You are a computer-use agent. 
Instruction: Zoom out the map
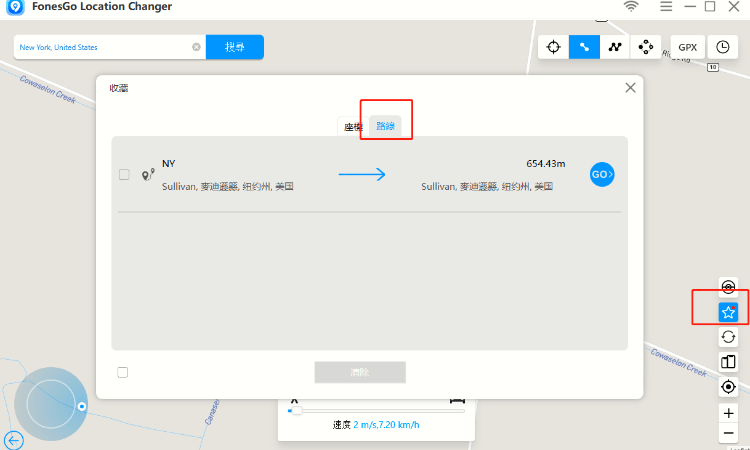728,433
